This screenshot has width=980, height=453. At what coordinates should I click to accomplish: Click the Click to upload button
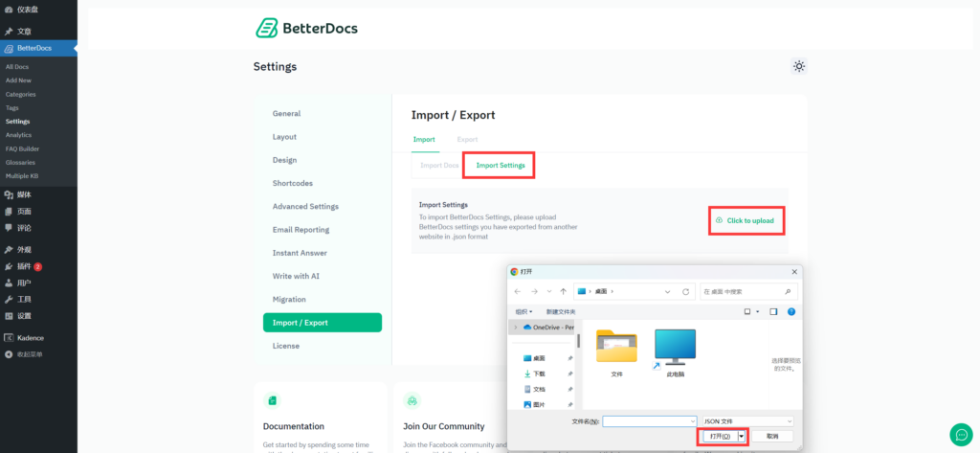coord(746,221)
